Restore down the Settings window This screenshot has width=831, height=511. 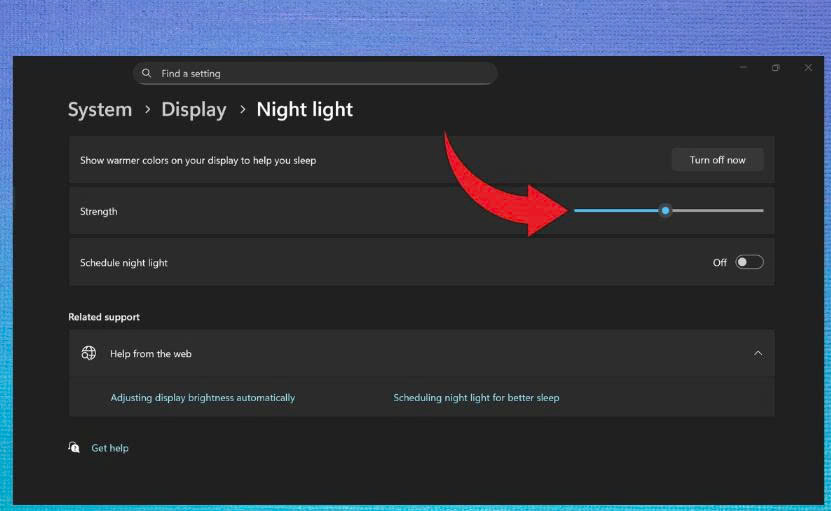(x=775, y=68)
